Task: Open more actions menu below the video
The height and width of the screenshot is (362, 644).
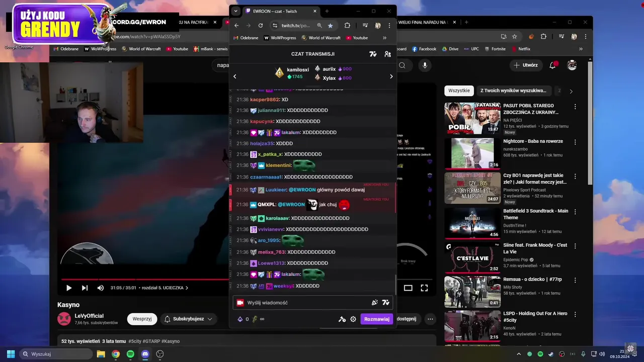Action: click(430, 319)
